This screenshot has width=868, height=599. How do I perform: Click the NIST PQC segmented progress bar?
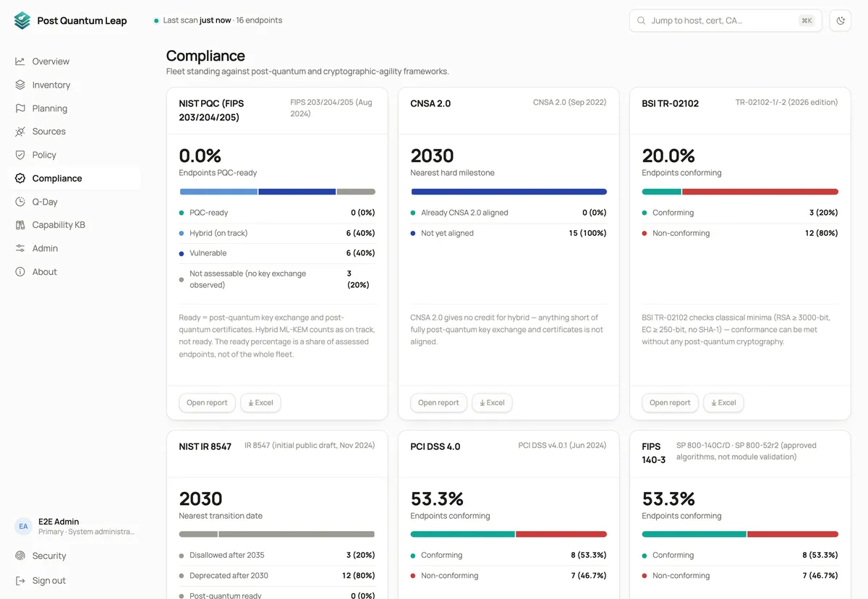point(277,192)
